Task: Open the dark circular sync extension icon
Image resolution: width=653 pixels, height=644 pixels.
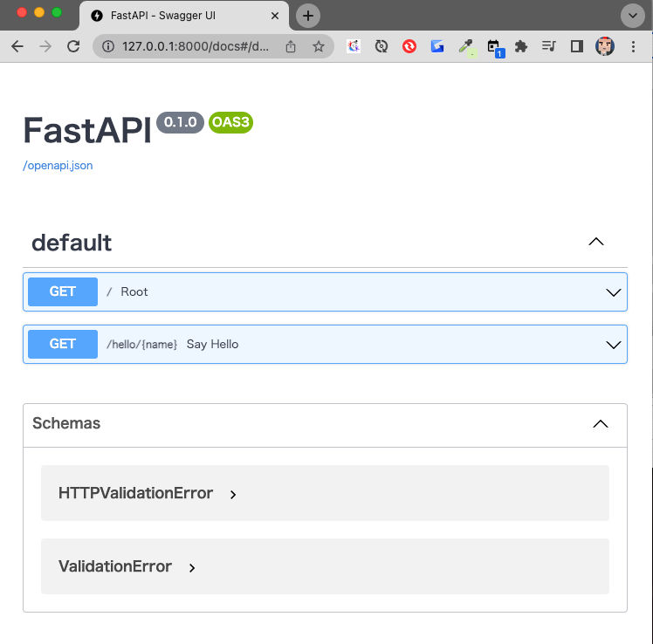Action: pyautogui.click(x=381, y=46)
